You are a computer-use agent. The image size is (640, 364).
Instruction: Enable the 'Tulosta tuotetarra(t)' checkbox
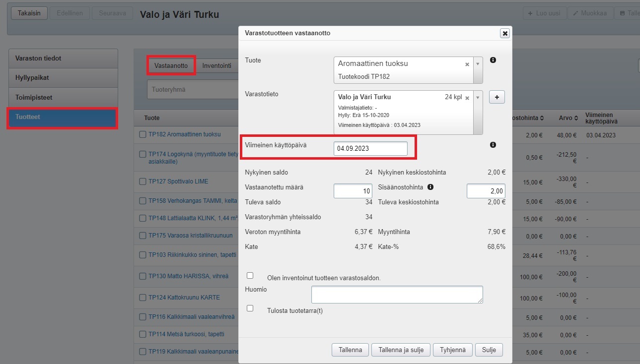pyautogui.click(x=250, y=308)
